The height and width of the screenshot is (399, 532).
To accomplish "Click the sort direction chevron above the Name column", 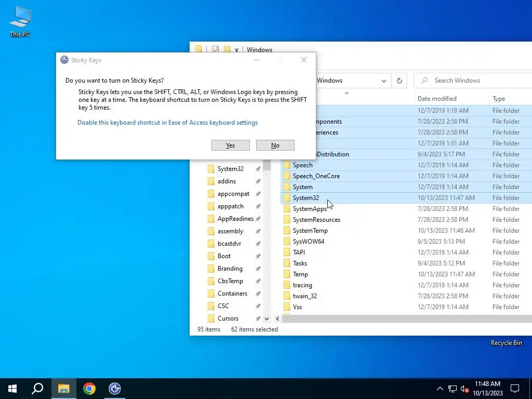I will [x=347, y=93].
